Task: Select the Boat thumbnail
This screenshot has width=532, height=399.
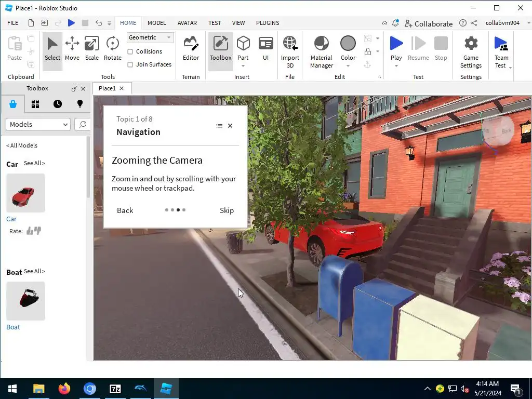Action: coord(26,301)
